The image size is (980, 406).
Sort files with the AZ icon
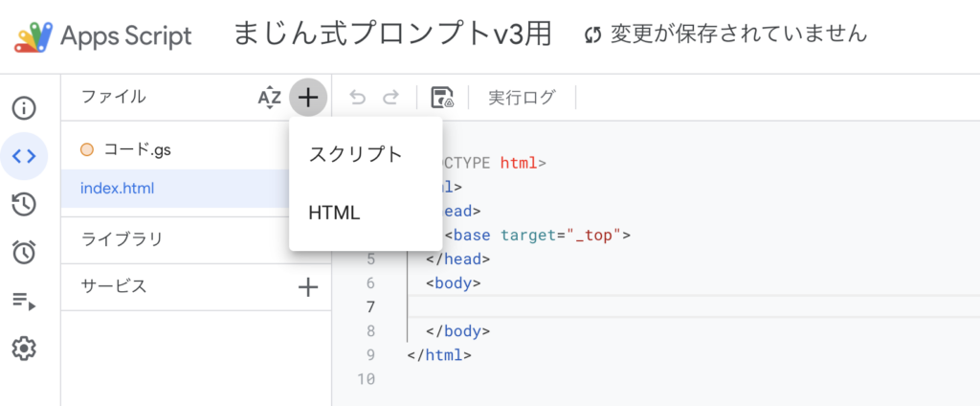click(x=270, y=97)
